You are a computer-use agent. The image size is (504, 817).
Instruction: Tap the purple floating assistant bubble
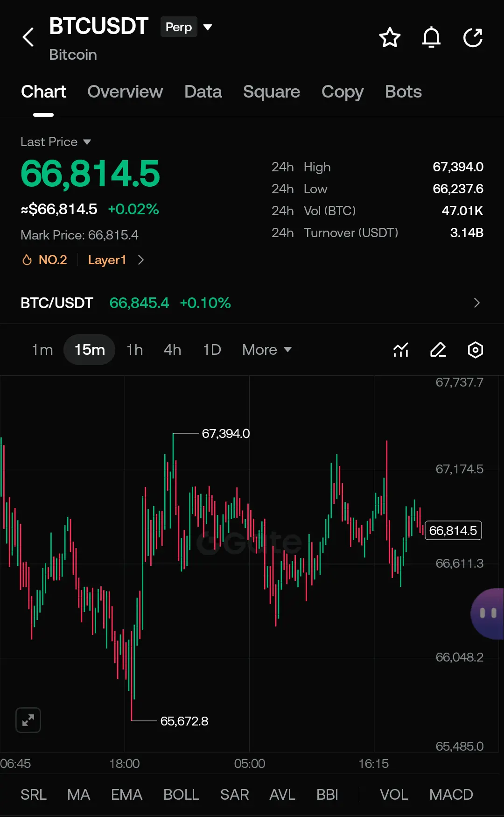[x=487, y=613]
